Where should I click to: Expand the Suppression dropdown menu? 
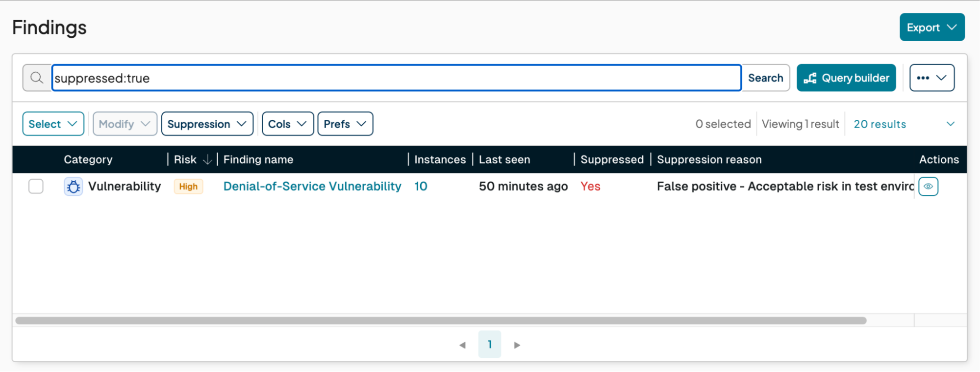coord(207,124)
